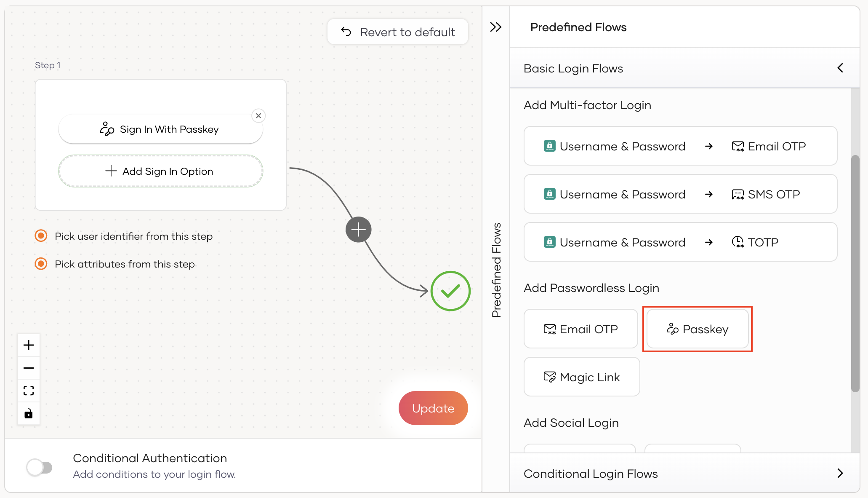This screenshot has width=868, height=498.
Task: Add Username & Password with SMS OTP flow
Action: pos(681,194)
